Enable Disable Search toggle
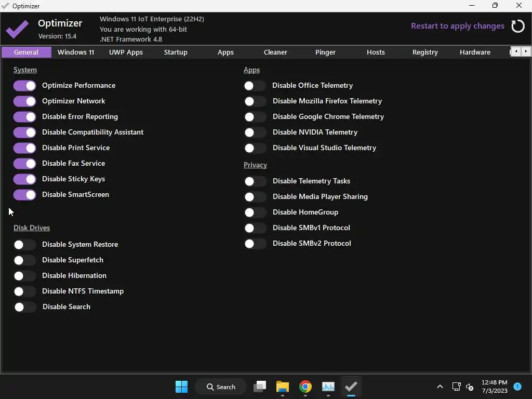 [x=25, y=307]
